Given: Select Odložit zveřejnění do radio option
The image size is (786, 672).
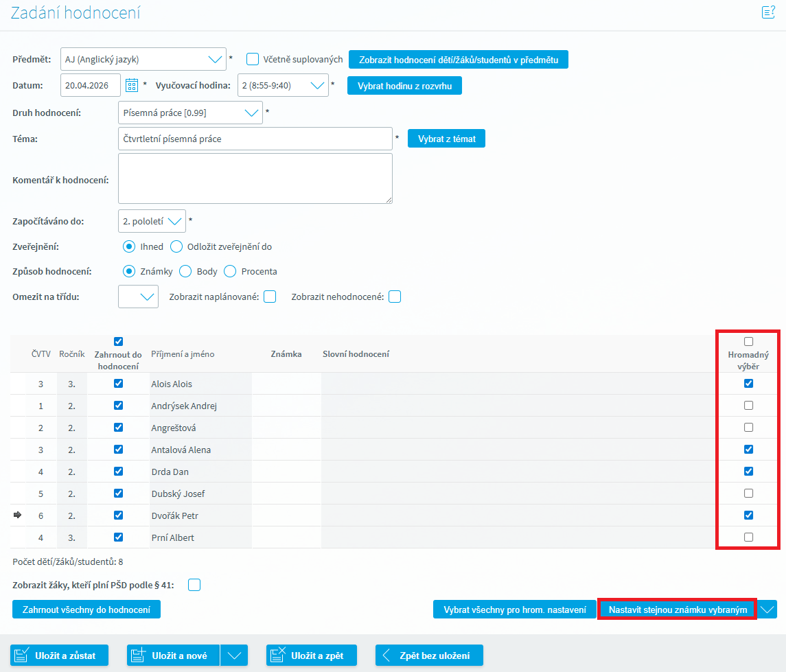Looking at the screenshot, I should 176,246.
